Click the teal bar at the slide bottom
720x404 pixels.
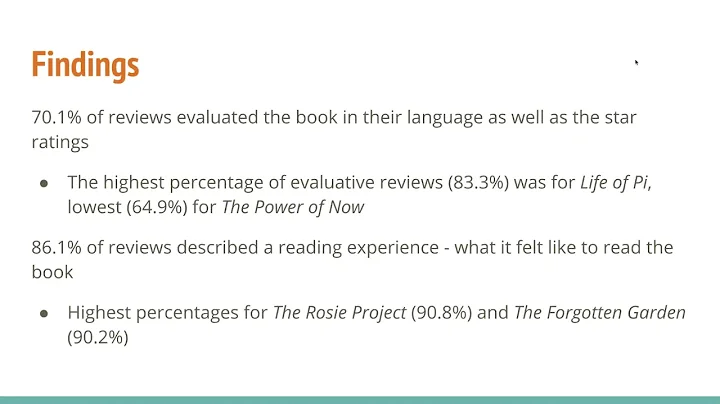click(360, 397)
